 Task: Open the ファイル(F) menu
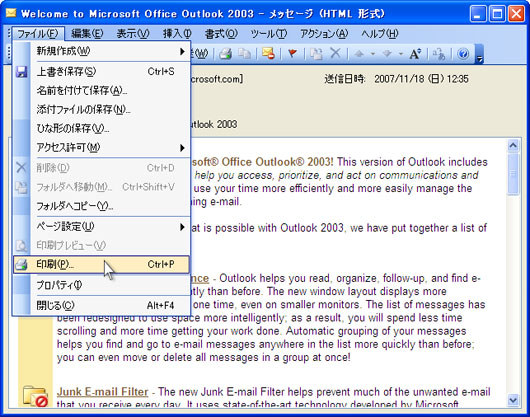(x=38, y=34)
